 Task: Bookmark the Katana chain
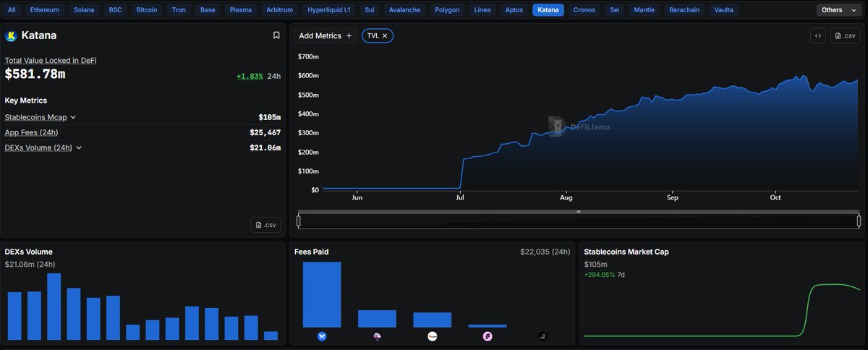coord(276,35)
